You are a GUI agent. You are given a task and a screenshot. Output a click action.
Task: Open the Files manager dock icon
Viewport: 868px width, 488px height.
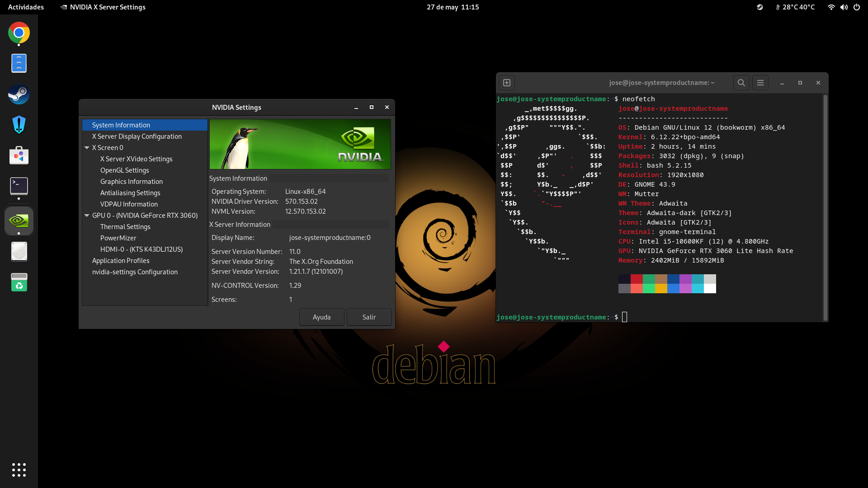pyautogui.click(x=19, y=63)
